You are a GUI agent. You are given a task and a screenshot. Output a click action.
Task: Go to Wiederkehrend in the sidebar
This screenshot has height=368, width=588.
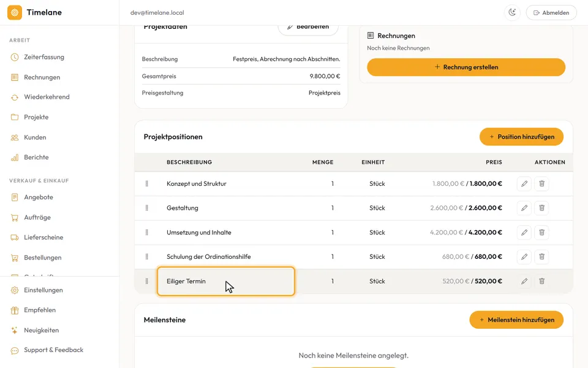point(47,97)
